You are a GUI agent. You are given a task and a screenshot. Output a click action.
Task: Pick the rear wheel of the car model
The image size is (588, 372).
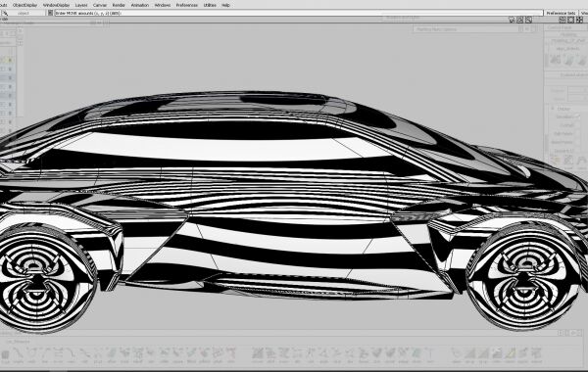pyautogui.click(x=37, y=278)
